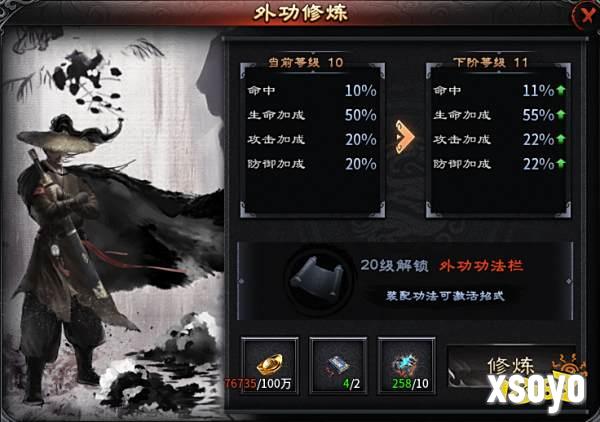The height and width of the screenshot is (422, 600).
Task: Click green up arrow beside 防御加成 22%
Action: (561, 163)
